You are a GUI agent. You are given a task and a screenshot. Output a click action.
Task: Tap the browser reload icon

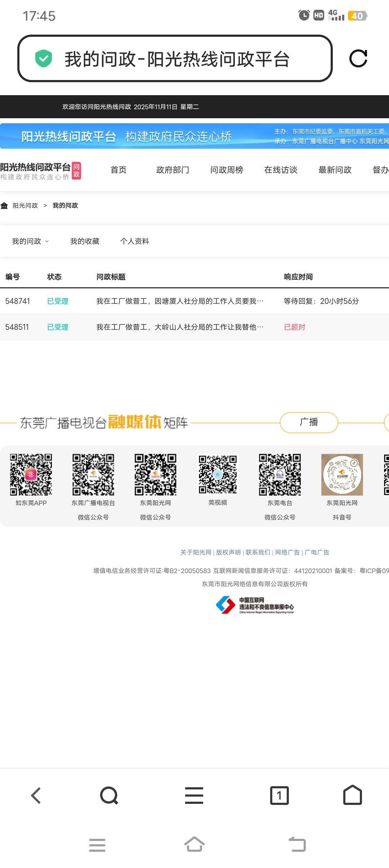click(358, 58)
